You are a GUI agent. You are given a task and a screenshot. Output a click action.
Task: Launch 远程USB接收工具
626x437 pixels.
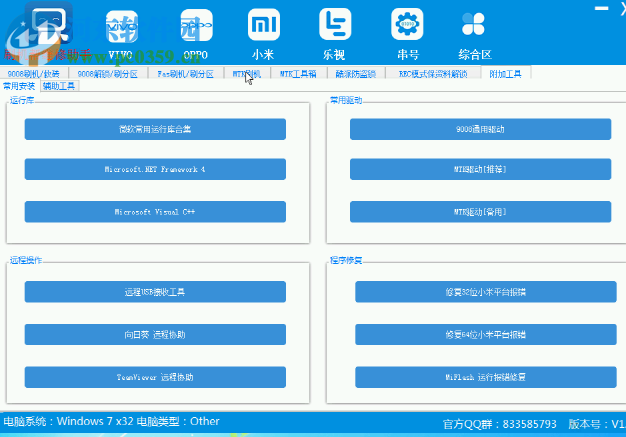pos(155,292)
